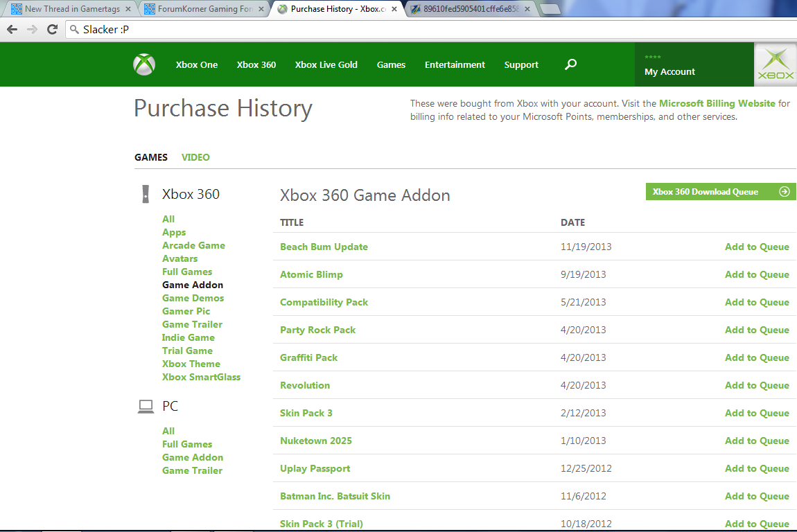Open Xbox 360 navbar menu
Image resolution: width=797 pixels, height=532 pixels.
coord(256,64)
